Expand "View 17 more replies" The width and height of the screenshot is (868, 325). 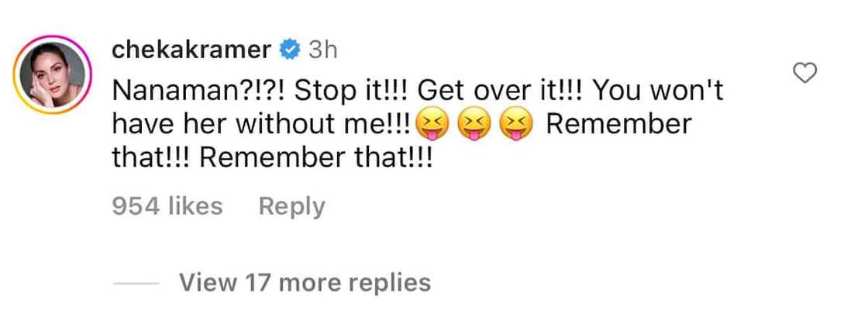[305, 282]
